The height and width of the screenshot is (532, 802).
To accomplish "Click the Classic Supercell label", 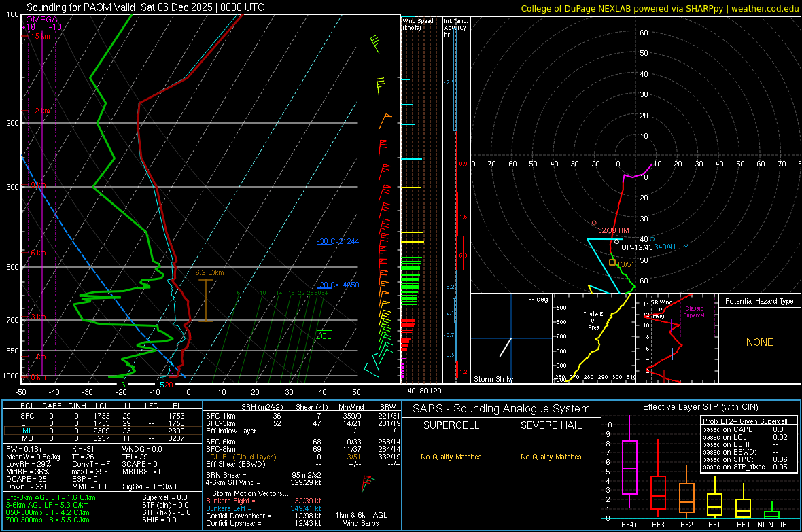I will pyautogui.click(x=694, y=312).
